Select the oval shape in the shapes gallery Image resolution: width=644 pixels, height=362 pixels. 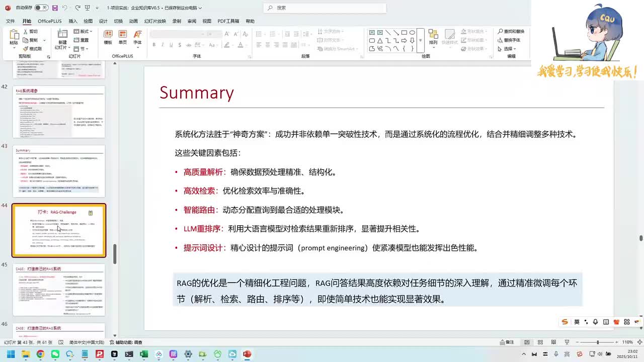click(x=412, y=33)
